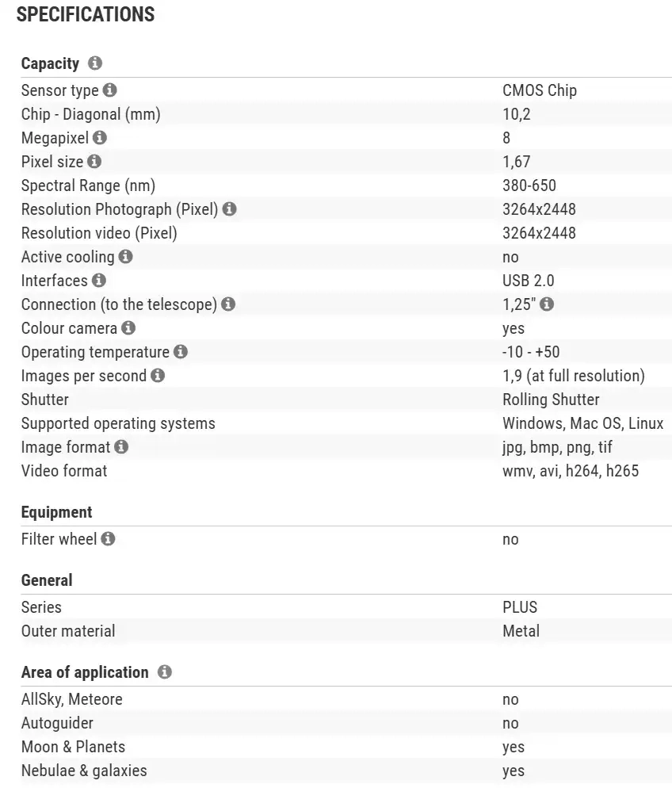Viewport: 672px width, 788px height.
Task: Click info icon next to 1,25" value
Action: 547,304
